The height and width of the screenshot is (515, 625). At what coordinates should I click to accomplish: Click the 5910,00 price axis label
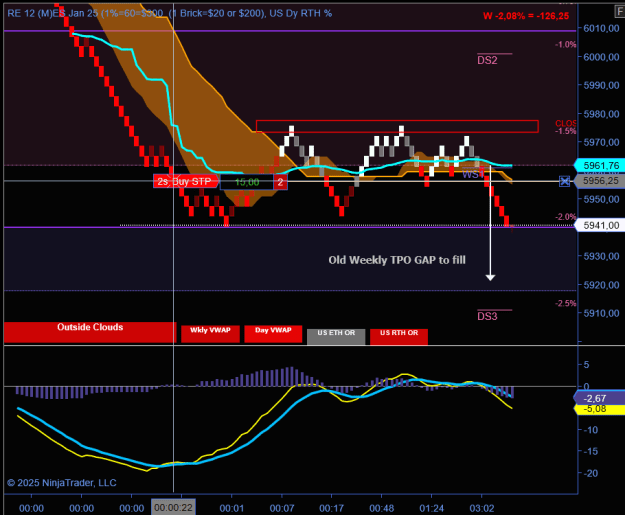tap(601, 313)
